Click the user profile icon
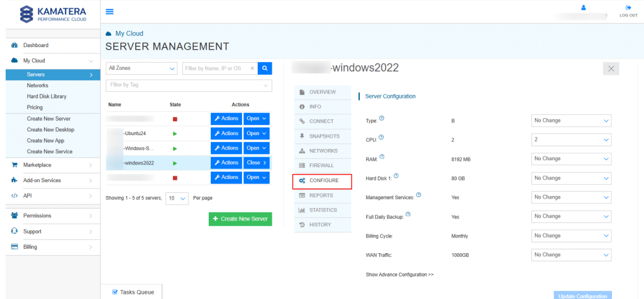This screenshot has width=644, height=299. pyautogui.click(x=584, y=8)
